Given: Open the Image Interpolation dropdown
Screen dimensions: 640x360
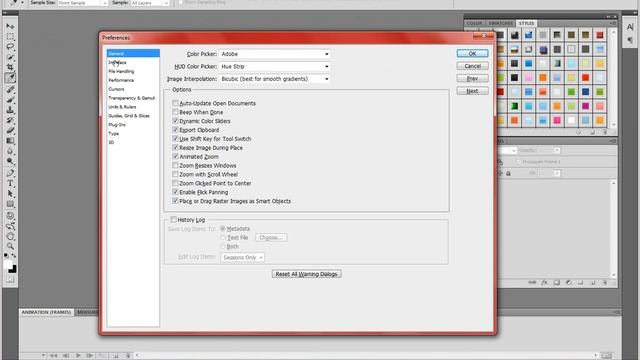Looking at the screenshot, I should point(274,79).
